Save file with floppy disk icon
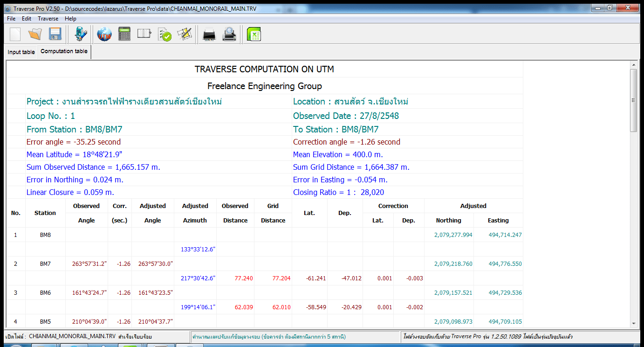The height and width of the screenshot is (347, 644). pyautogui.click(x=55, y=35)
